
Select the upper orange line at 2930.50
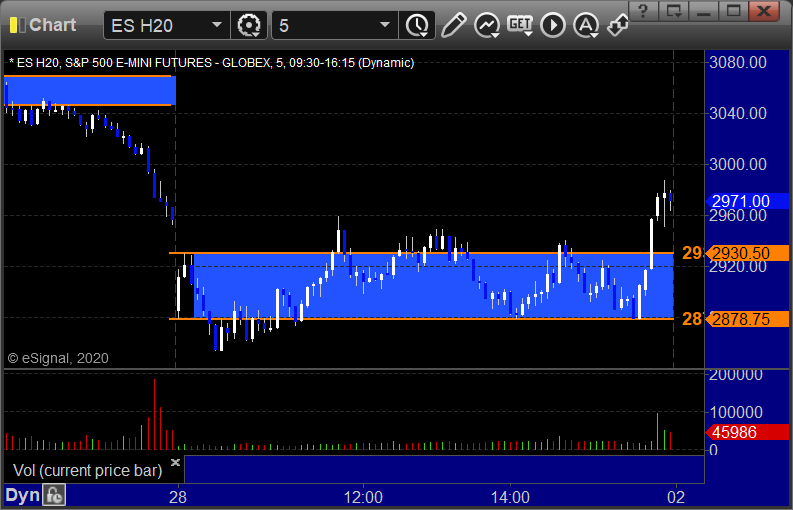[x=421, y=252]
